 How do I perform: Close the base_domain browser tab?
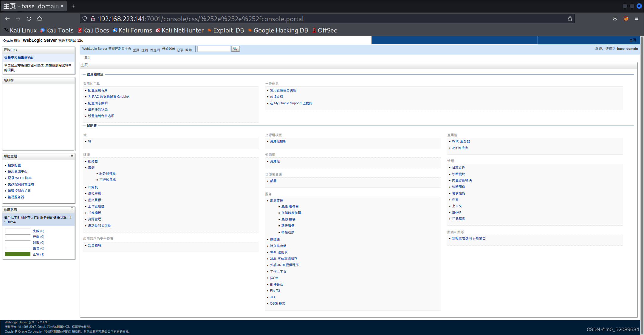pos(62,6)
